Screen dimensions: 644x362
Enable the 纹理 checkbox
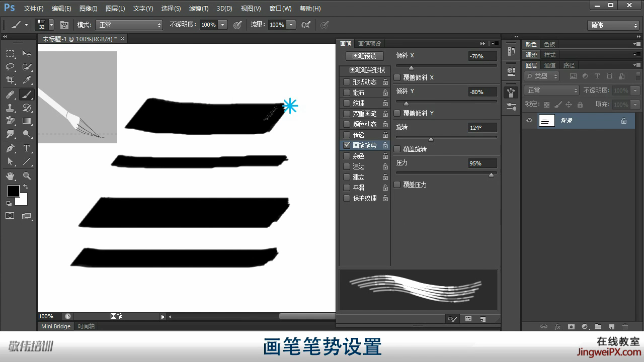pyautogui.click(x=346, y=103)
